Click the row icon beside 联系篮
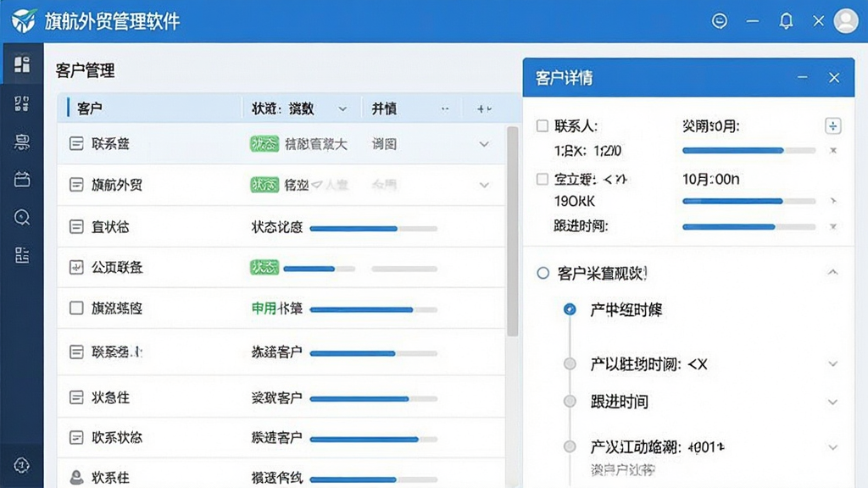 [x=76, y=144]
